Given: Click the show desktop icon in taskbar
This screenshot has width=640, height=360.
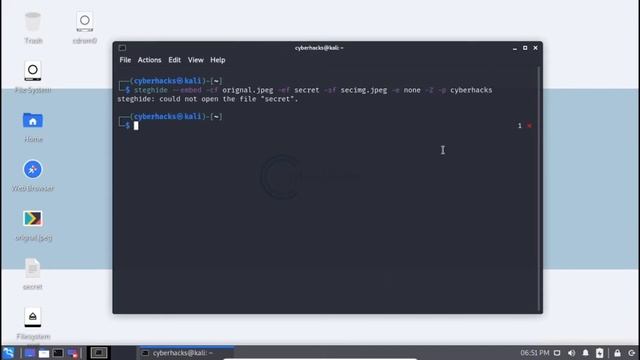Looking at the screenshot, I should point(29,353).
